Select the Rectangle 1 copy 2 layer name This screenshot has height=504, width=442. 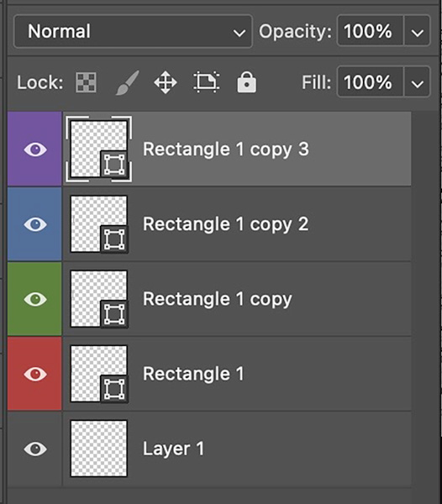pos(226,224)
